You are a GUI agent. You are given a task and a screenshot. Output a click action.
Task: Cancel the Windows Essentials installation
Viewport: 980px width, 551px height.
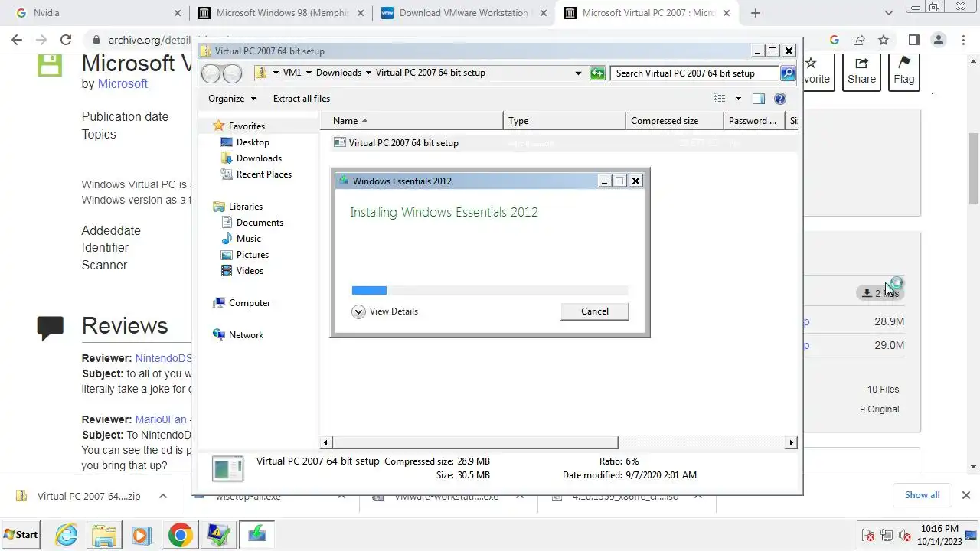[595, 311]
